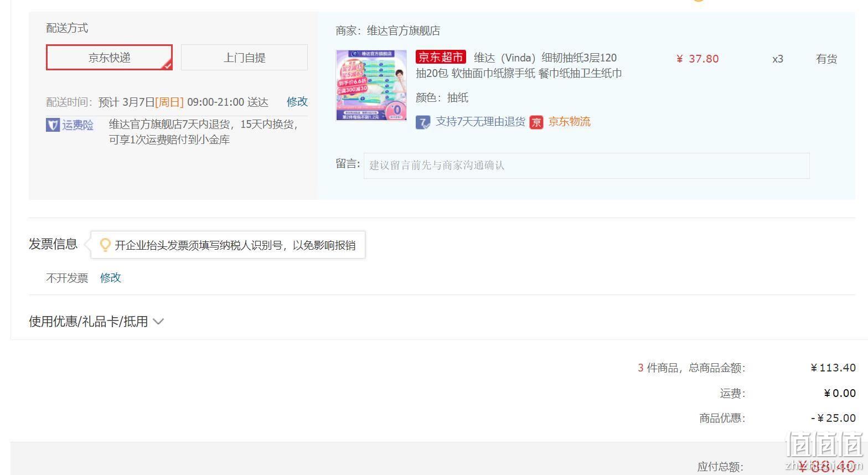Click the chevron after 礼品卡/抵用

click(158, 322)
